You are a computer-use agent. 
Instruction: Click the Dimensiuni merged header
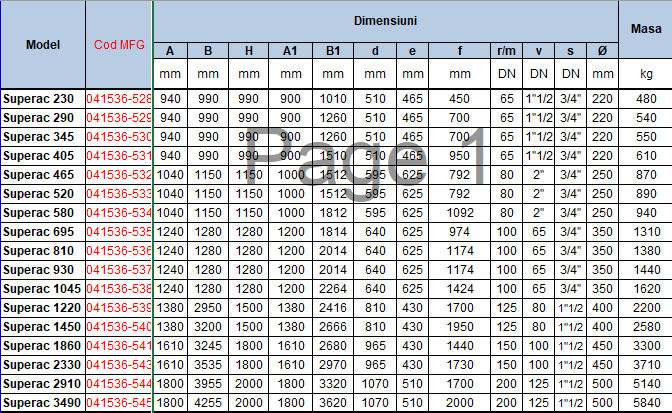[385, 20]
